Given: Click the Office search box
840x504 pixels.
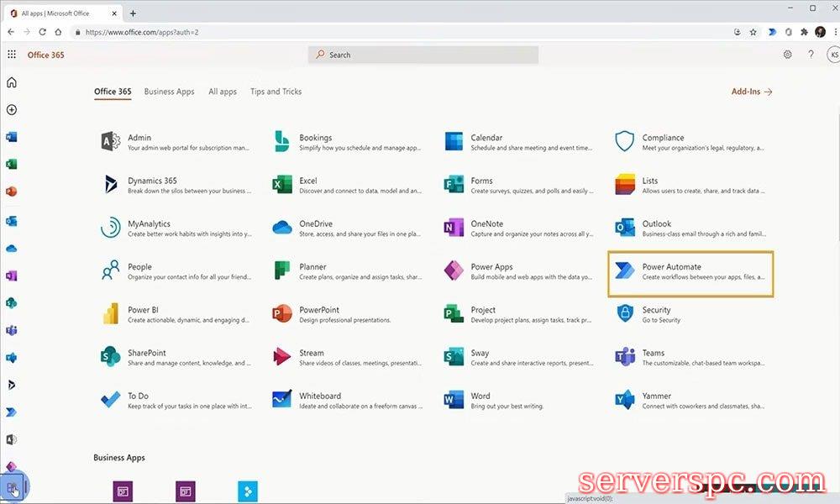Looking at the screenshot, I should pyautogui.click(x=423, y=55).
